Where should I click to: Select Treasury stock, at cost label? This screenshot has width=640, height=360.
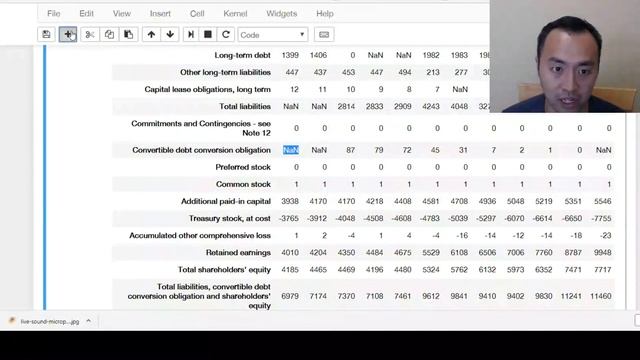229,219
